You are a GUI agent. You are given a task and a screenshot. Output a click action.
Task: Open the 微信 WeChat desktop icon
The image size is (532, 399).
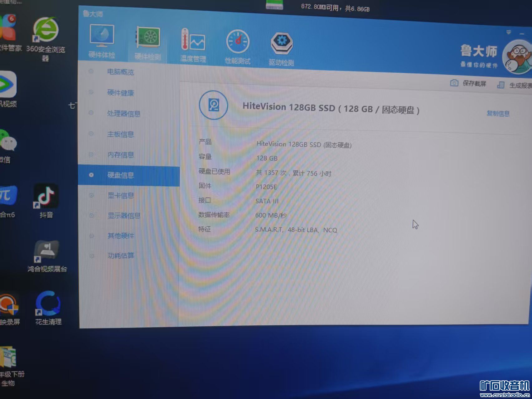click(x=8, y=146)
